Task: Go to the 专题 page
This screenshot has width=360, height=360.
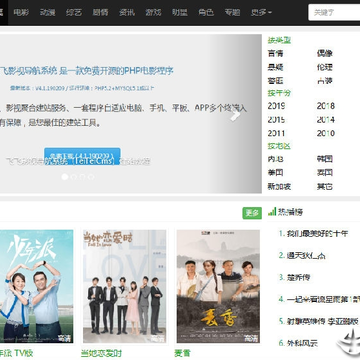Action: coord(232,13)
